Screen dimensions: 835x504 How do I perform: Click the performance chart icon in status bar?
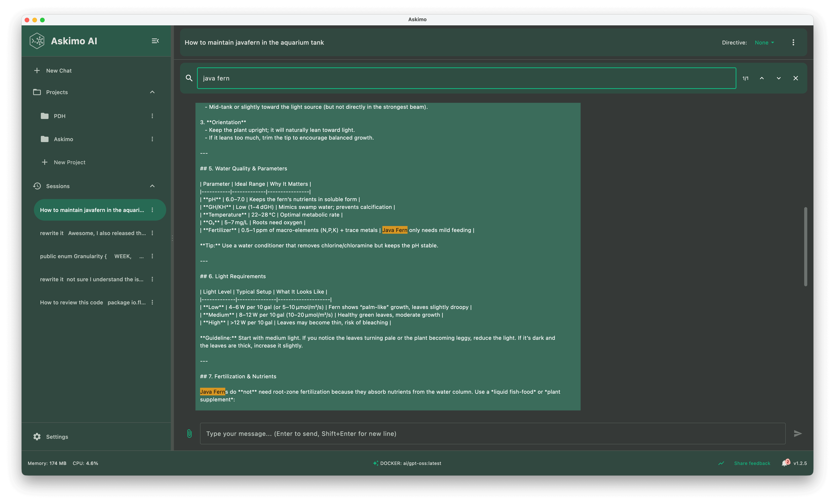tap(721, 463)
